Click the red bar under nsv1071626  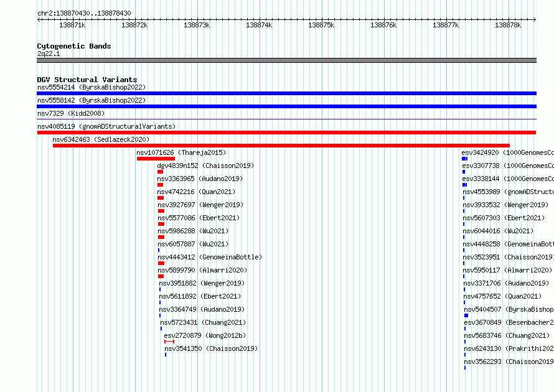pyautogui.click(x=156, y=159)
